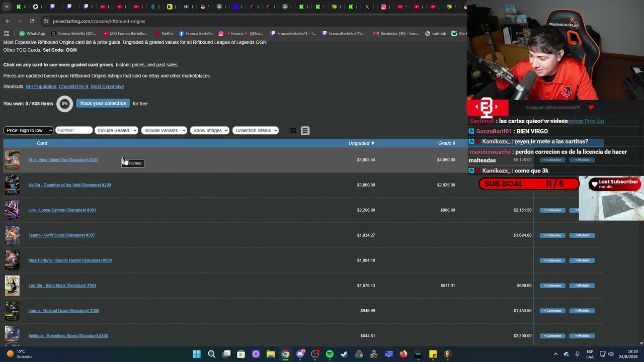Show hidden system tray icons
Screen dimensions: 644x362
click(555, 354)
